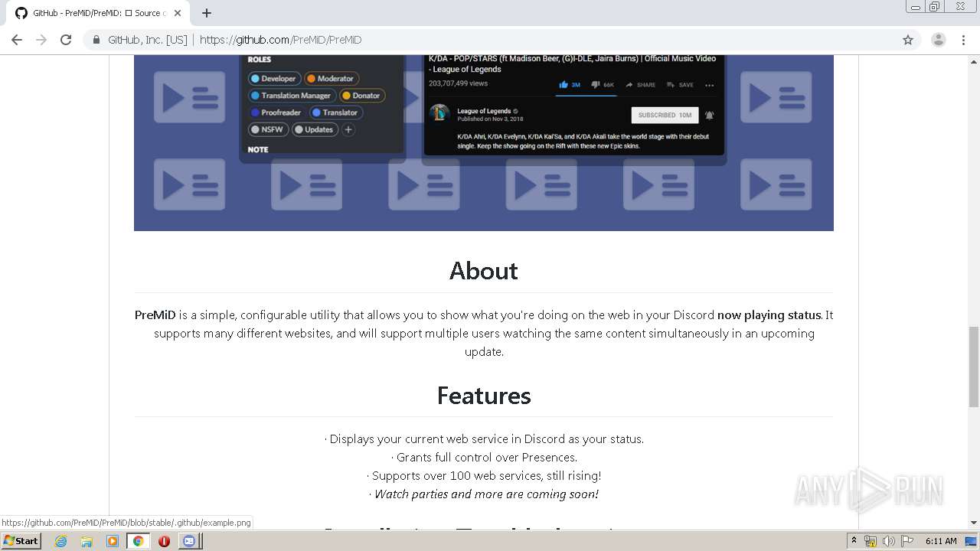Screen dimensions: 980x551
Task: Click 'Supports over 100 web services' line
Action: (484, 476)
